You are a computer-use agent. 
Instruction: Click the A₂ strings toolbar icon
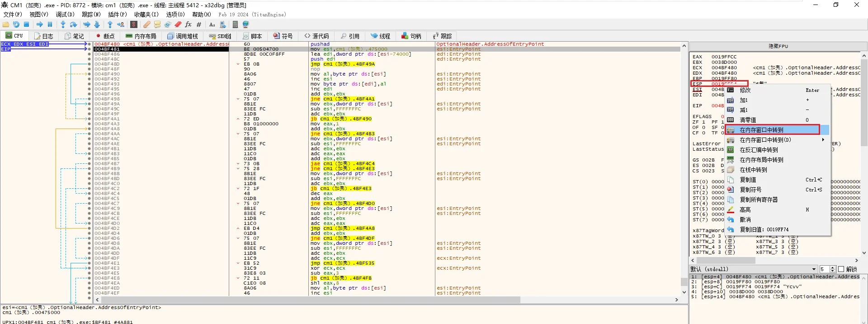(212, 24)
